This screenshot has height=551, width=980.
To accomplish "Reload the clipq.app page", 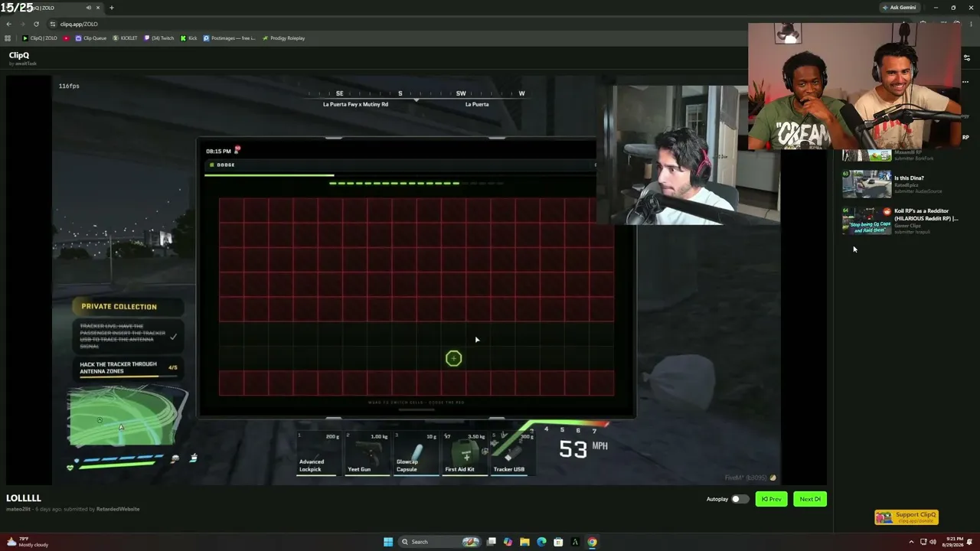I will coord(36,24).
